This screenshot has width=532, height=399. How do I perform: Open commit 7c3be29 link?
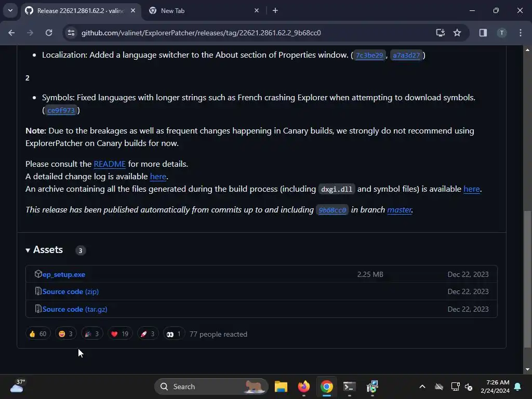pyautogui.click(x=369, y=55)
